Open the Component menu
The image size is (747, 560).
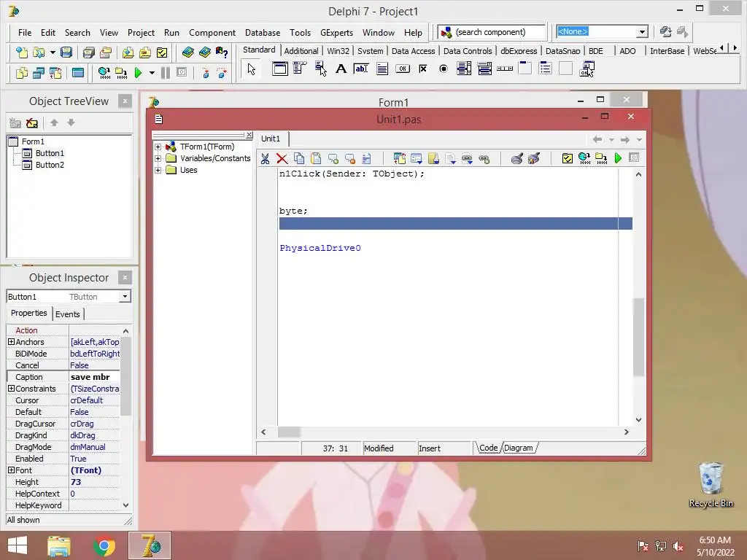[x=212, y=32]
